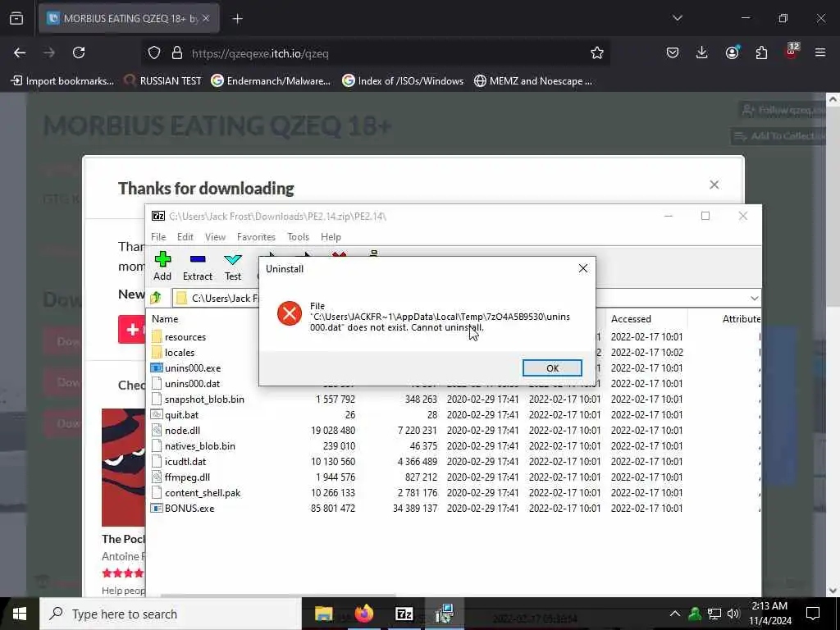
Task: Select ffmpeg.dll file
Action: 187,477
